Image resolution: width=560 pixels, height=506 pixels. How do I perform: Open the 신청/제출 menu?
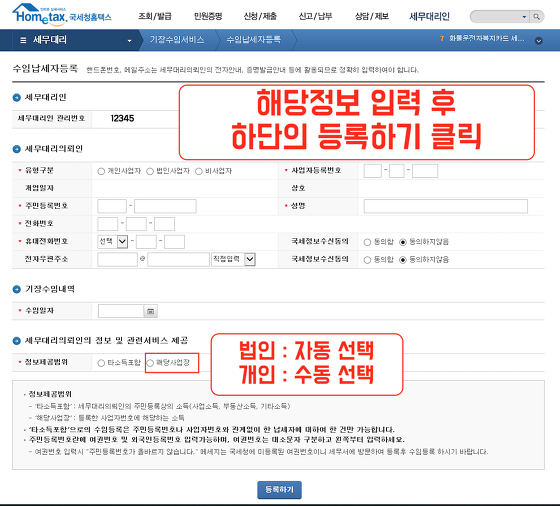pyautogui.click(x=260, y=16)
